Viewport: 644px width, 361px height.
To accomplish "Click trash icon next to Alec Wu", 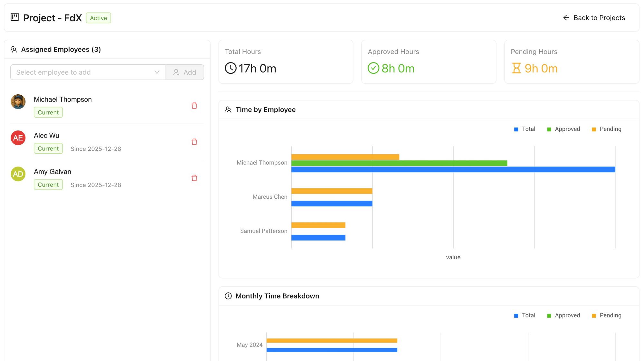I will click(194, 142).
